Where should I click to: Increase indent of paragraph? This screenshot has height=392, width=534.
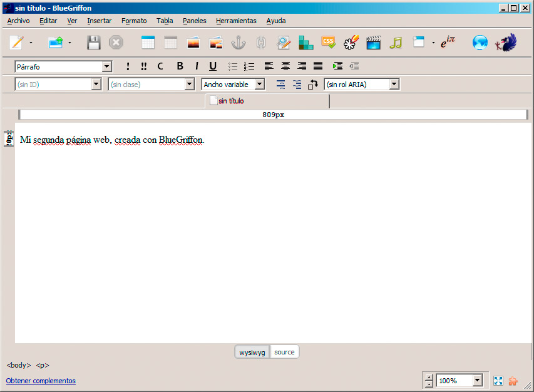338,66
